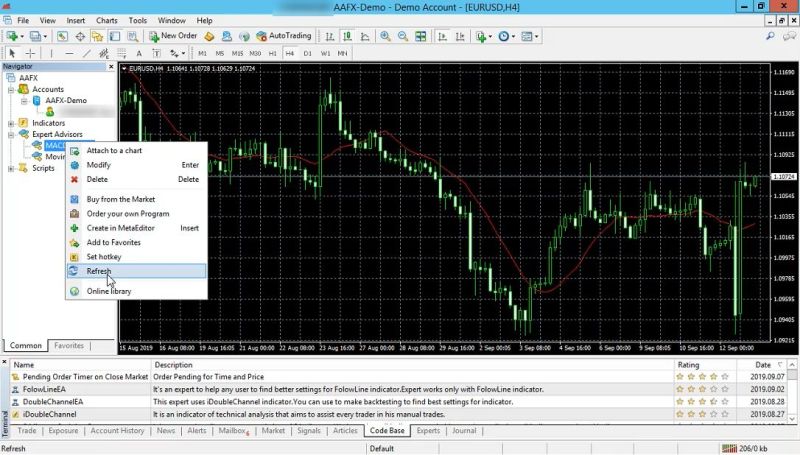Collapse the Expert Advisors tree node
The height and width of the screenshot is (455, 800).
coord(11,134)
